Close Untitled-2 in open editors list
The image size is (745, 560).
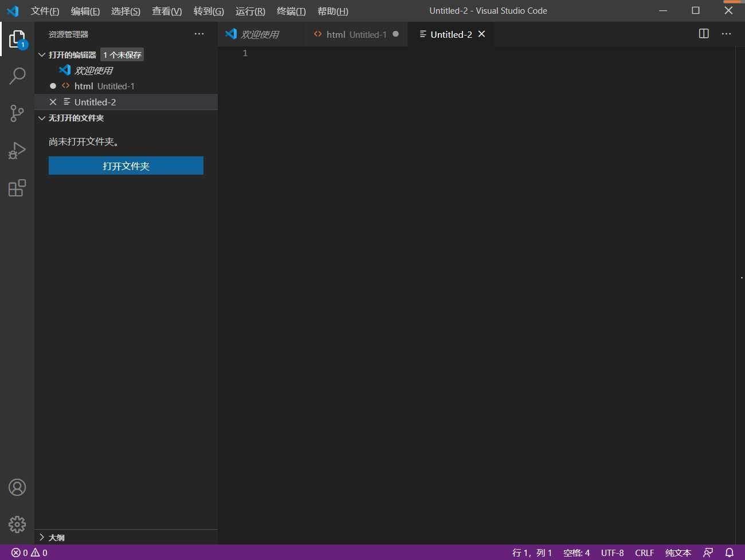pyautogui.click(x=53, y=102)
